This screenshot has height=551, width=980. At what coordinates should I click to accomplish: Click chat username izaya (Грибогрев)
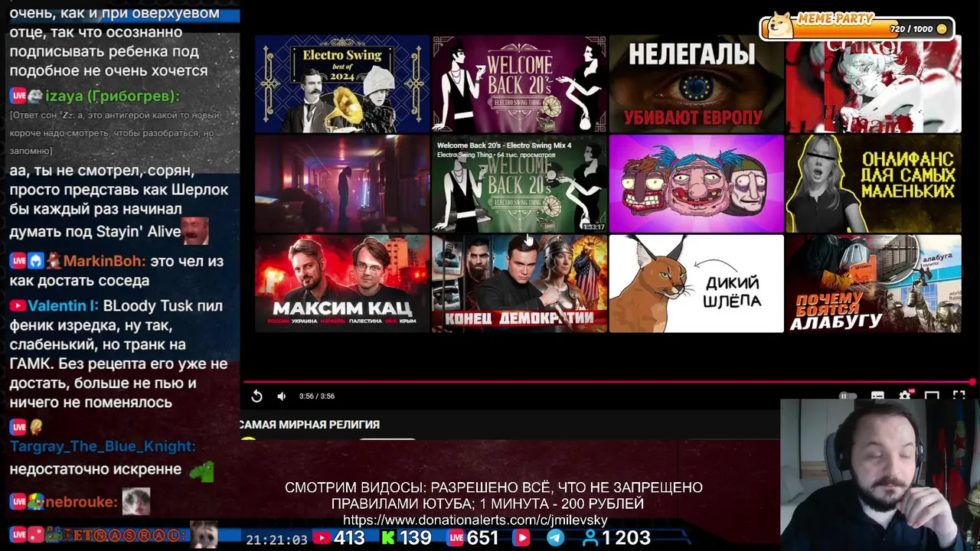pos(113,96)
